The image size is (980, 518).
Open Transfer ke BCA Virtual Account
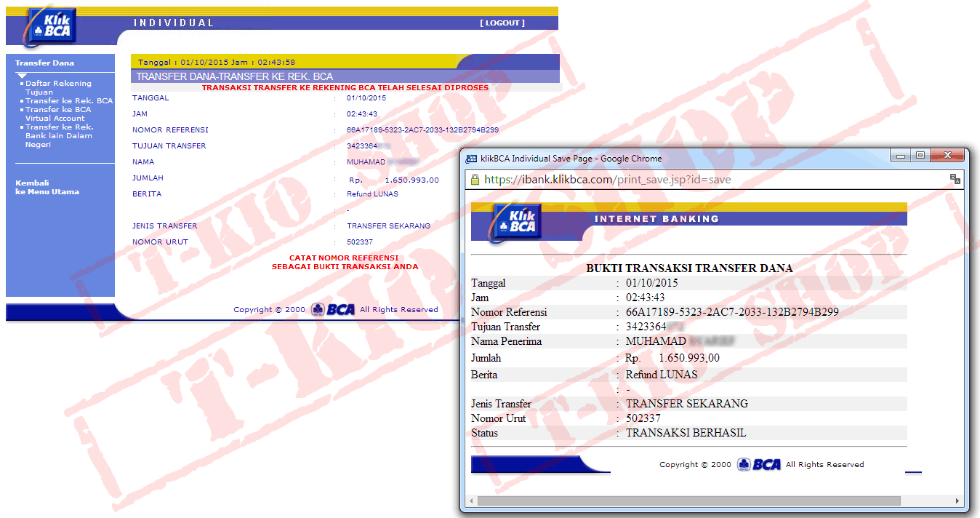(58, 113)
